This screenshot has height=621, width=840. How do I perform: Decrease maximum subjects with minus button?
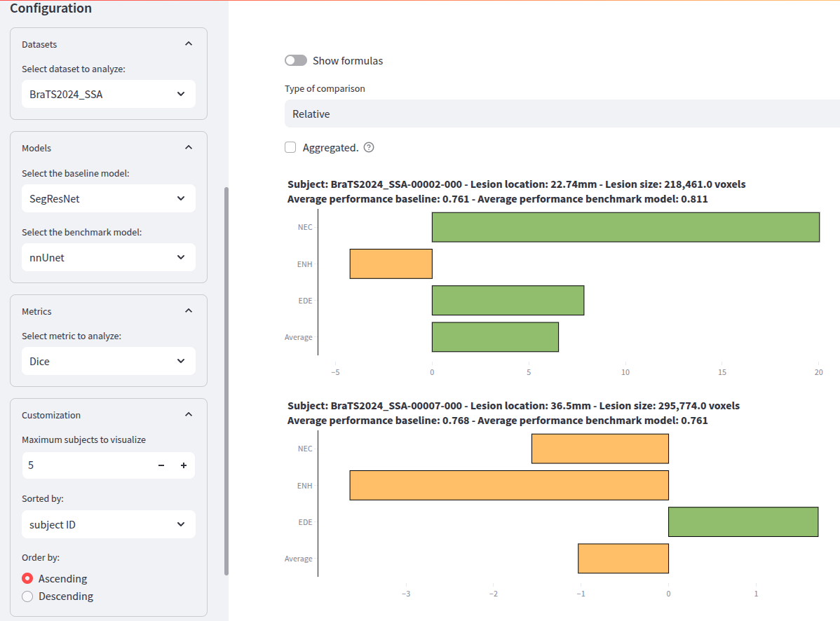[x=161, y=465]
